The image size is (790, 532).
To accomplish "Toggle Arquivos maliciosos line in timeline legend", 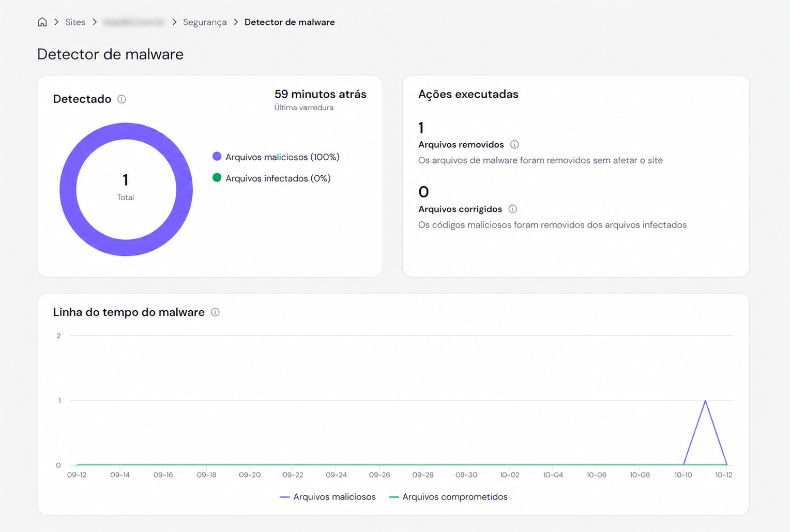I will (x=328, y=496).
